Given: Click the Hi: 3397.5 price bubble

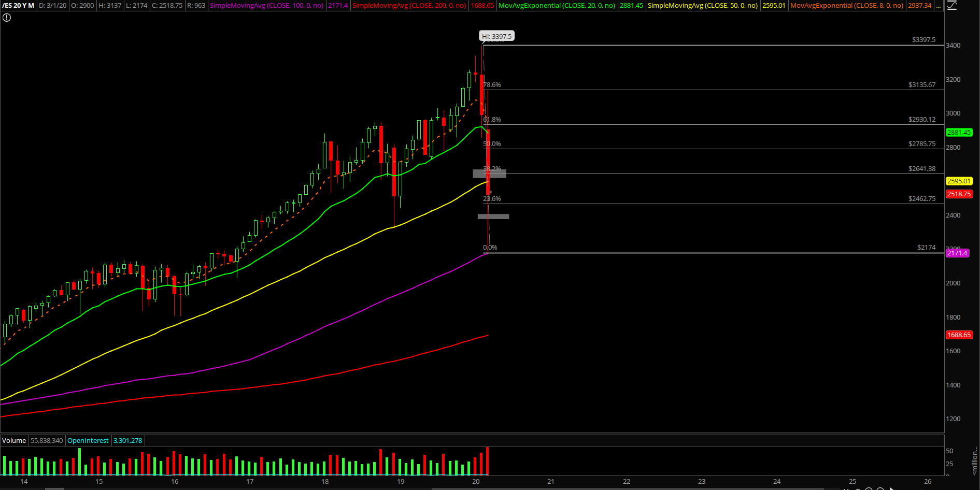Looking at the screenshot, I should [x=496, y=36].
